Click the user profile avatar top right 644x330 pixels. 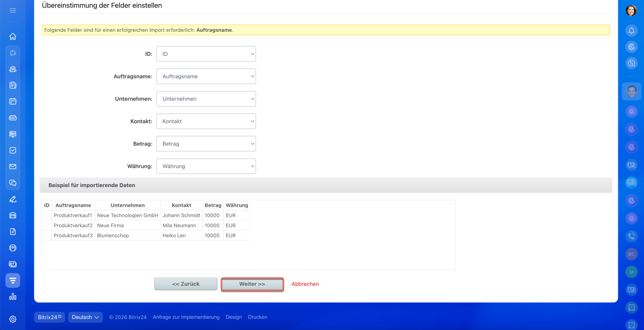click(631, 10)
